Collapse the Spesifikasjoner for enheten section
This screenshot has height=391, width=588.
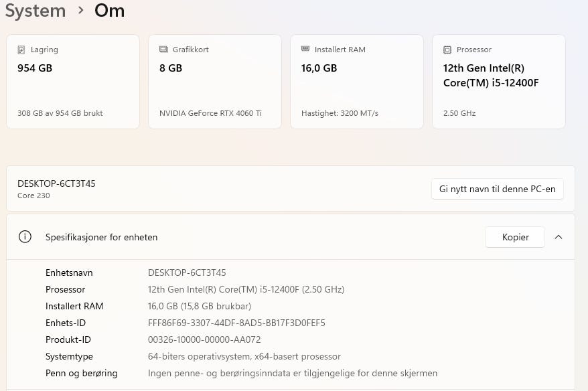coord(559,237)
